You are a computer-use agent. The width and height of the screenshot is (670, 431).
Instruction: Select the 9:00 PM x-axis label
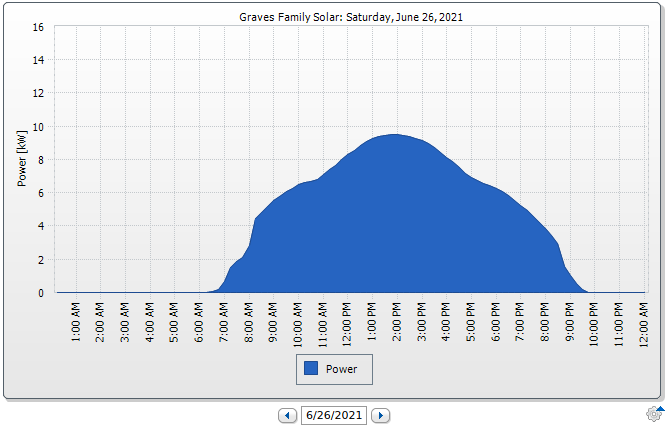pyautogui.click(x=570, y=323)
